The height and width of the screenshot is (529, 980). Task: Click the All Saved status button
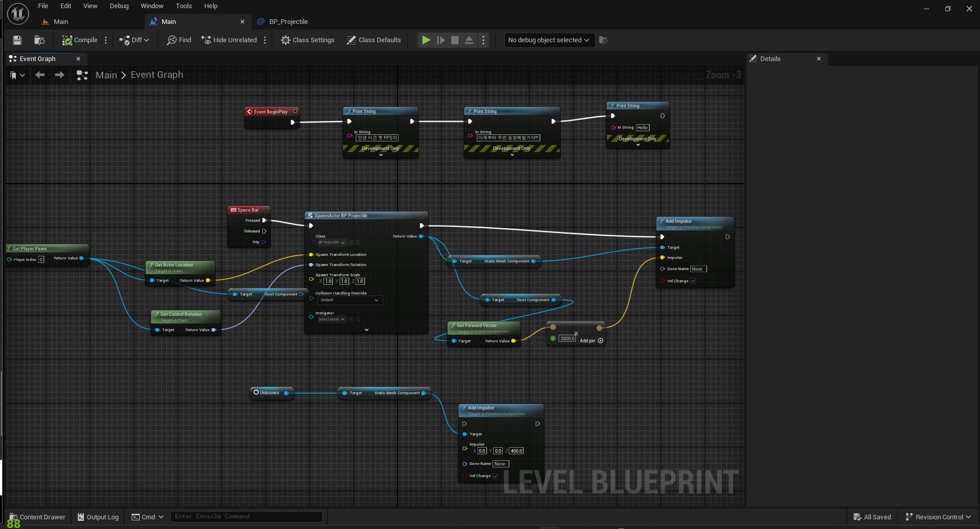[872, 517]
